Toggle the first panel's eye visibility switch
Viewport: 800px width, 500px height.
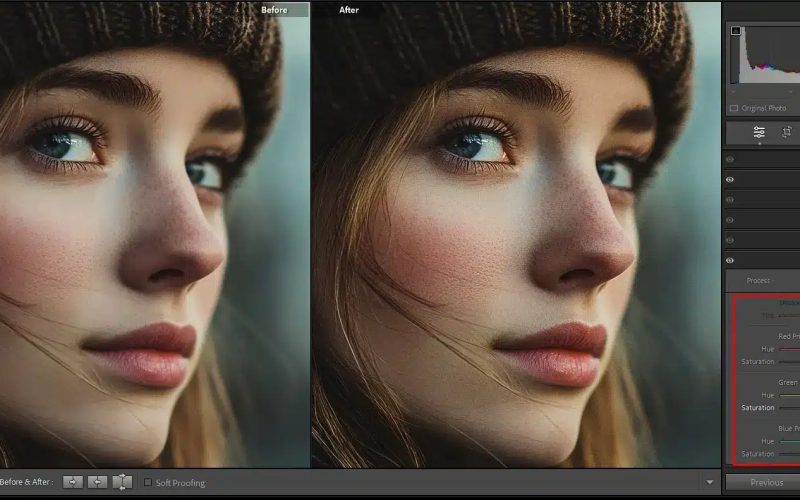(x=730, y=159)
